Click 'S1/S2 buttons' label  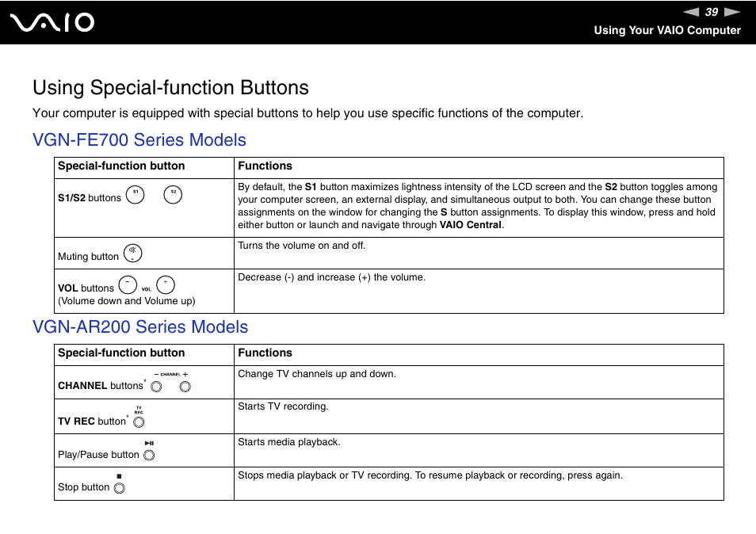click(90, 197)
